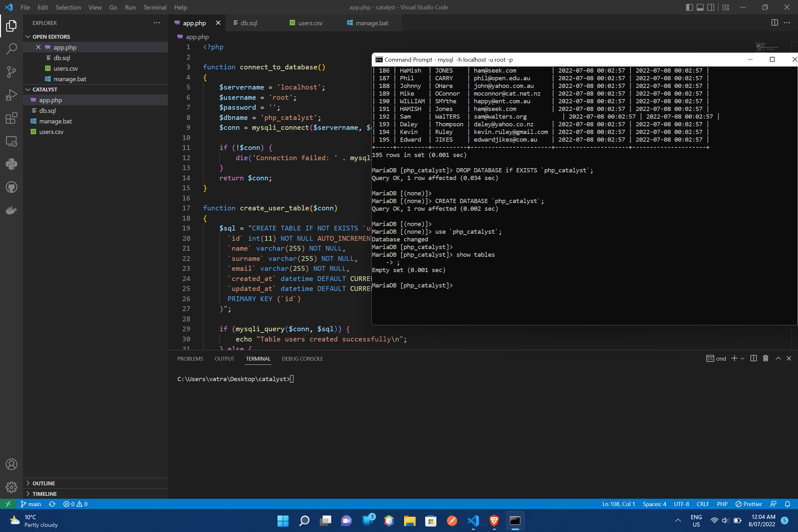Open Brave browser from the taskbar
Image resolution: width=798 pixels, height=532 pixels.
(x=494, y=521)
